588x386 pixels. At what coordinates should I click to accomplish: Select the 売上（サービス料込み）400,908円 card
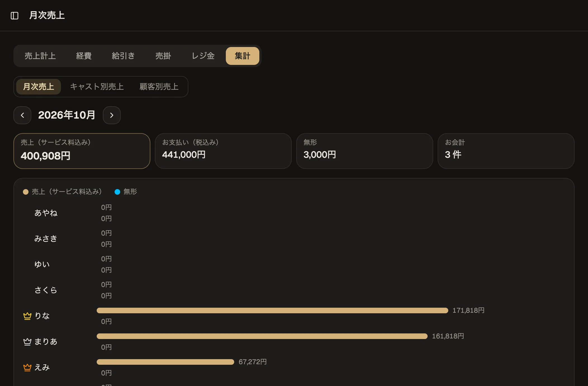[82, 151]
